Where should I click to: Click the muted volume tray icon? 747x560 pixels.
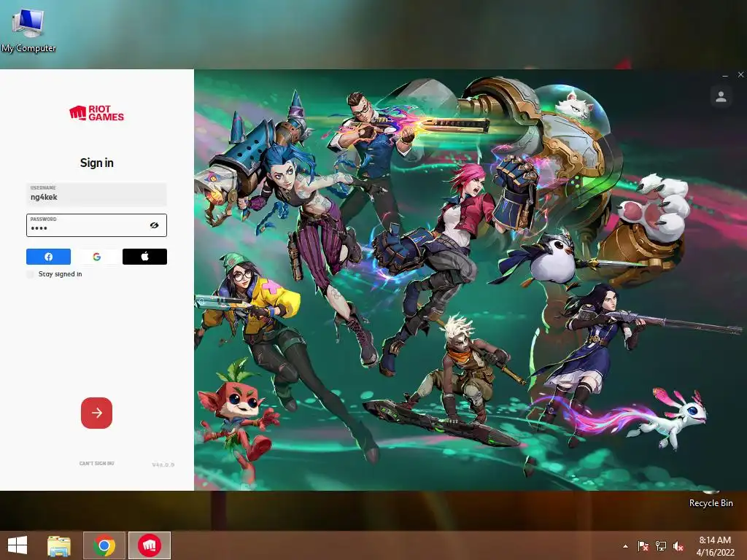(x=678, y=546)
